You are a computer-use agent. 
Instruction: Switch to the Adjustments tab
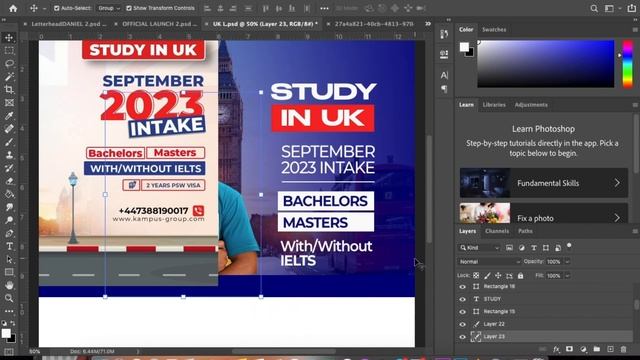(x=531, y=105)
